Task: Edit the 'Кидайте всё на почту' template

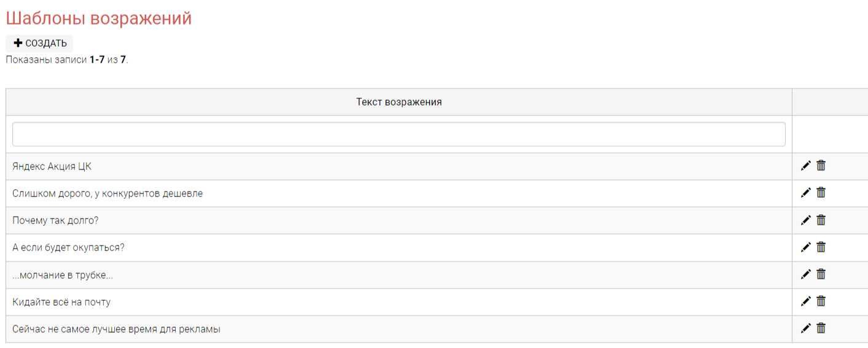Action: tap(806, 301)
